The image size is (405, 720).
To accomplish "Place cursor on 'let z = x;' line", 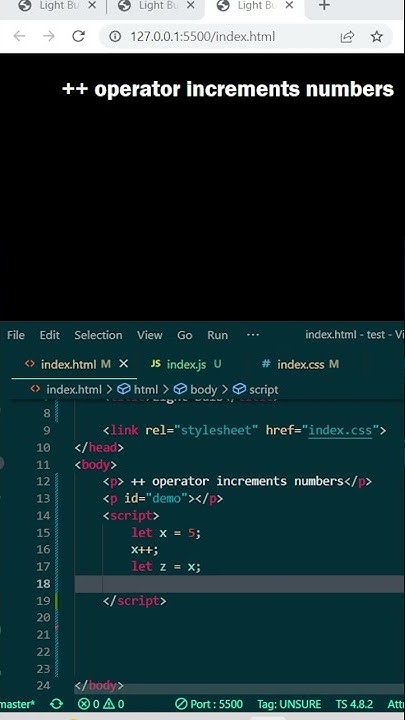I will click(166, 567).
